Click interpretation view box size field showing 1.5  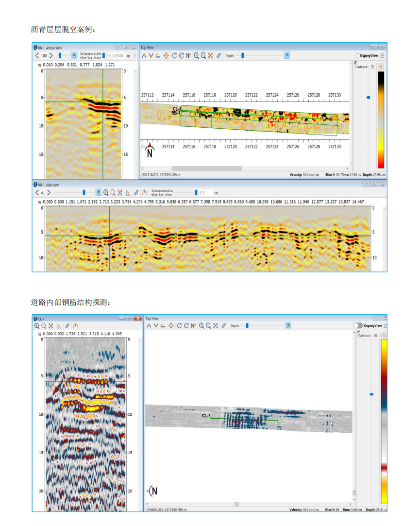tap(205, 193)
